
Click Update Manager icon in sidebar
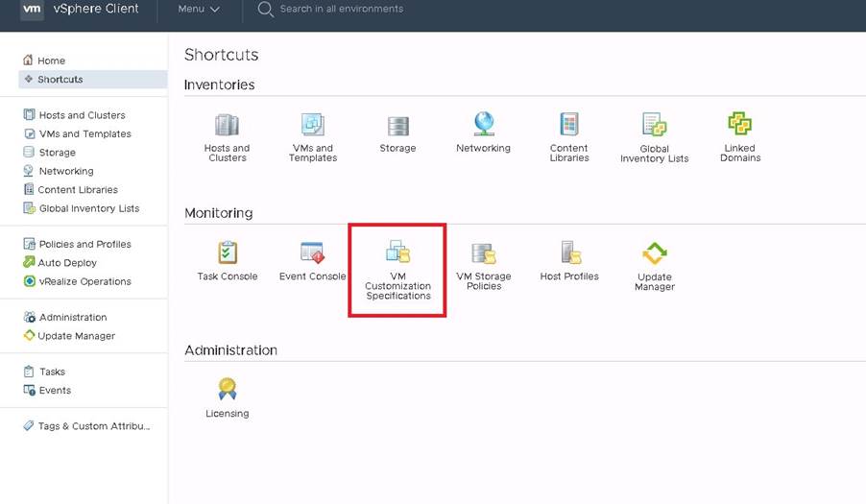coord(29,335)
